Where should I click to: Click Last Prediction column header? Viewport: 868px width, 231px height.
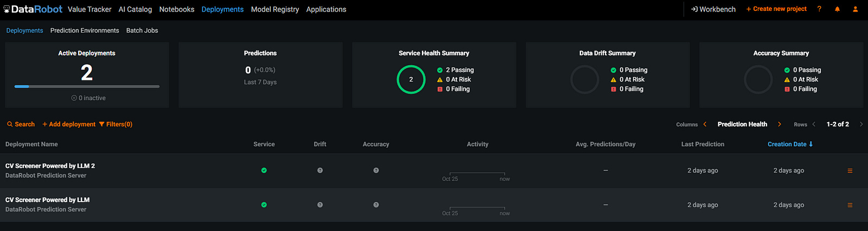[x=703, y=144]
